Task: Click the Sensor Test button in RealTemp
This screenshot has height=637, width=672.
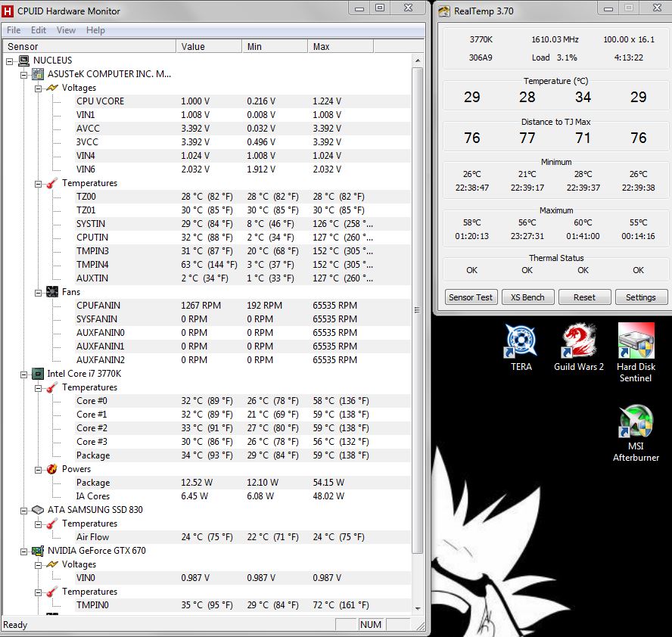Action: pos(471,297)
